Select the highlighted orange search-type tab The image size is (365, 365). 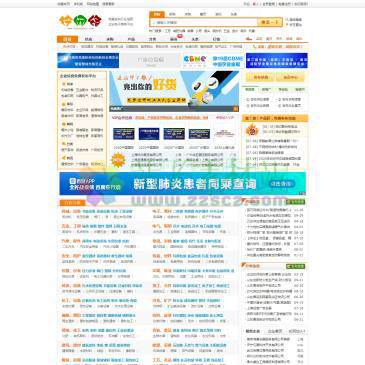click(157, 14)
